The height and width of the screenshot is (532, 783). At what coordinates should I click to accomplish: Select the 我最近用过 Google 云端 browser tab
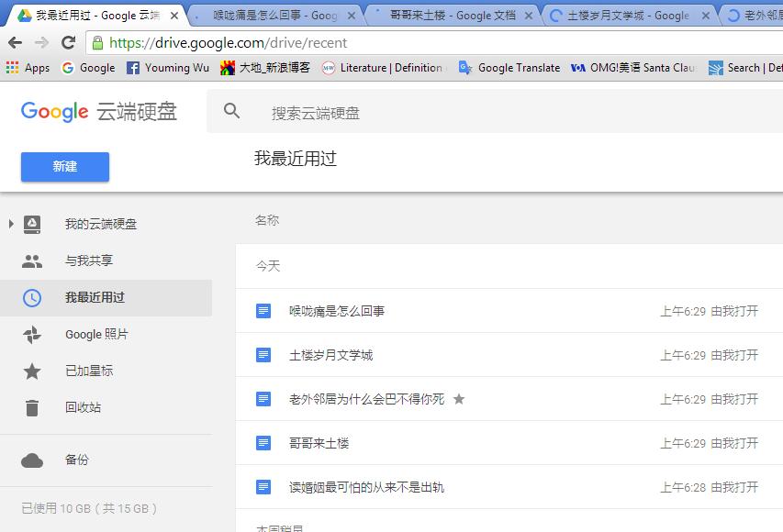(x=97, y=16)
